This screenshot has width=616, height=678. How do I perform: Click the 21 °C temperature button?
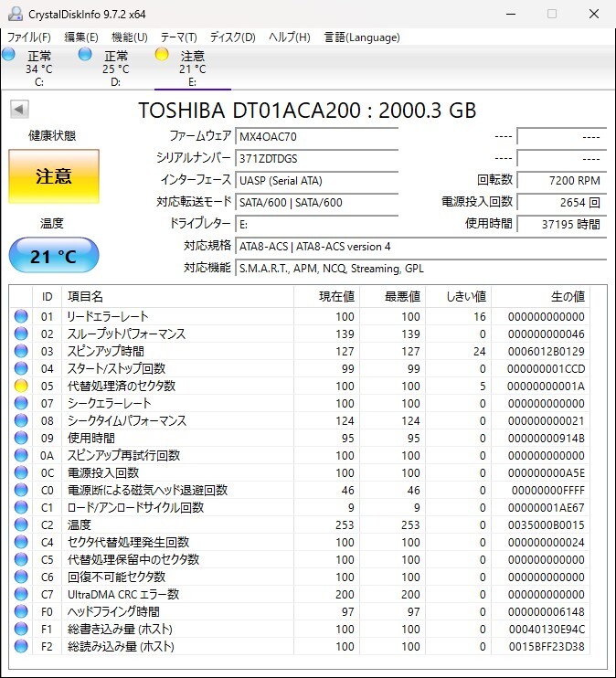54,256
